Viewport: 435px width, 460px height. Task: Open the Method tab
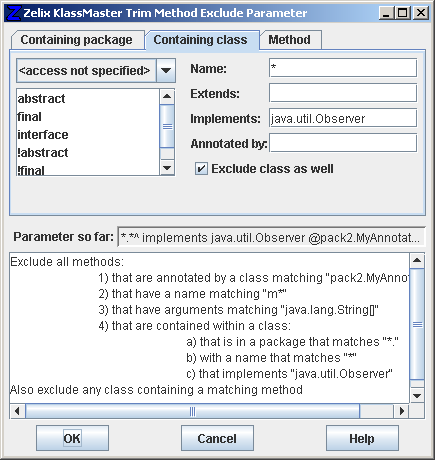[x=290, y=40]
